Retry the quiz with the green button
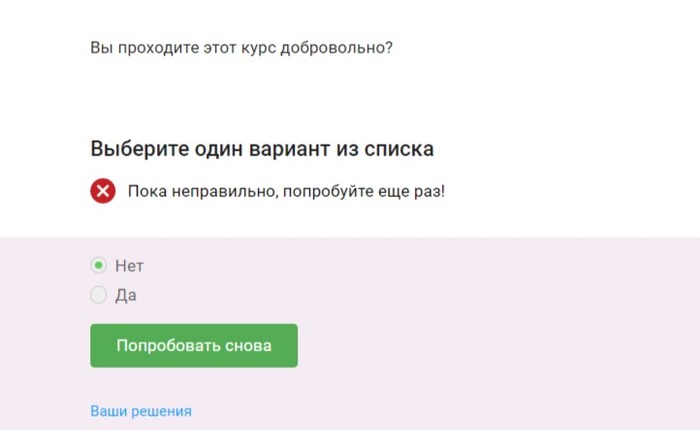The height and width of the screenshot is (430, 700). [x=194, y=346]
